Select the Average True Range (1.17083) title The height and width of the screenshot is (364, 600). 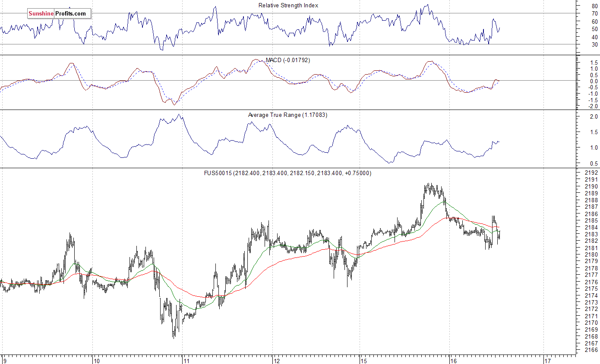point(287,115)
